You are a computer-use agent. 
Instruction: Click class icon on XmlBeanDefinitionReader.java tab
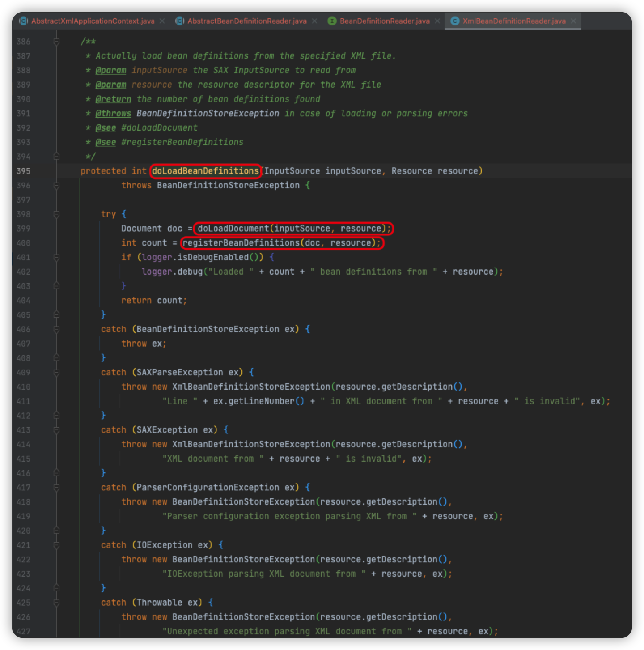[455, 21]
